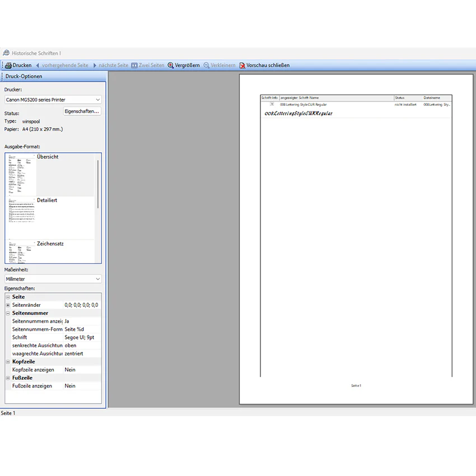The width and height of the screenshot is (476, 476).
Task: Click Vorschau schließen toolbar text
Action: pyautogui.click(x=268, y=66)
